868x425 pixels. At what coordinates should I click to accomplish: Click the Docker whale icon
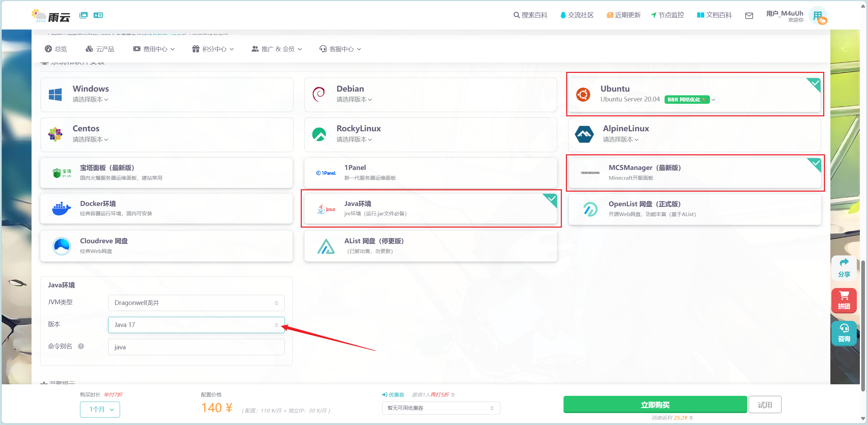tap(61, 209)
